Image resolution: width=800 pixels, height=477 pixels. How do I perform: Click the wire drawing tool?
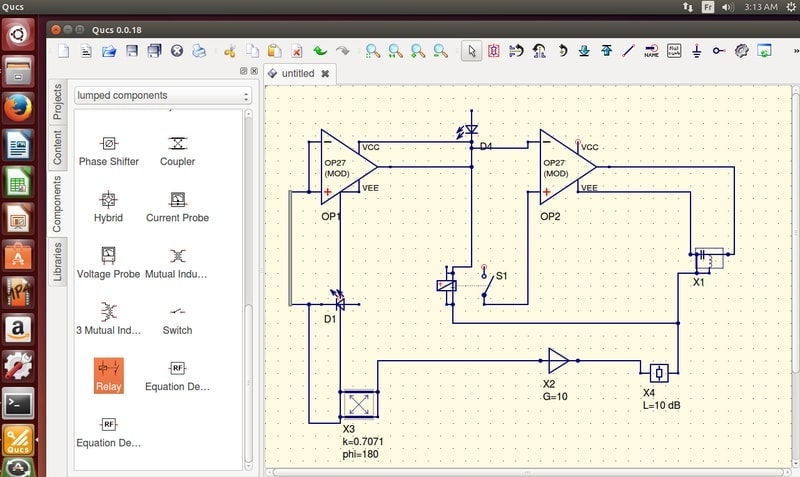click(x=629, y=51)
